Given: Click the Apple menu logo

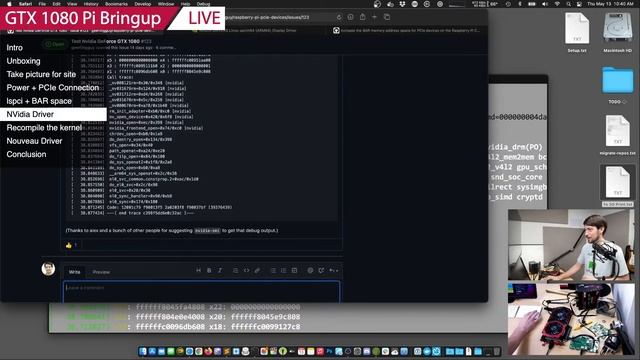Looking at the screenshot, I should coord(9,4).
